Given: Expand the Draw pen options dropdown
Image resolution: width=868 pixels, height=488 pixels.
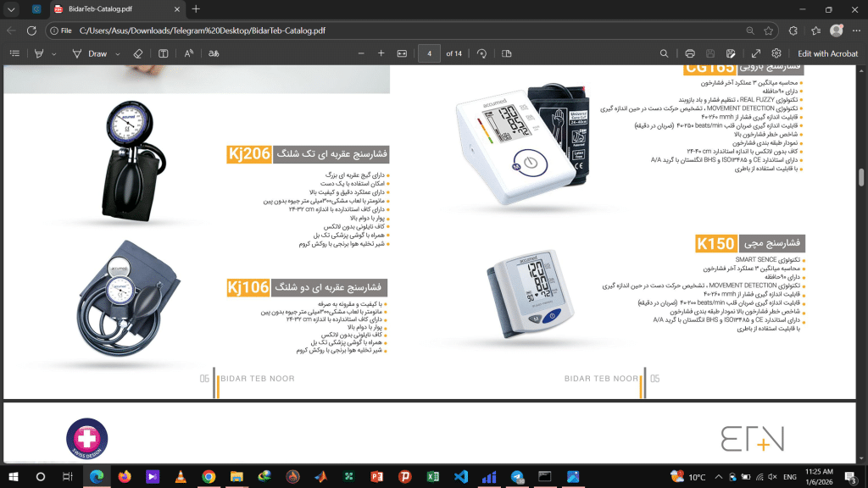Looking at the screenshot, I should [117, 53].
